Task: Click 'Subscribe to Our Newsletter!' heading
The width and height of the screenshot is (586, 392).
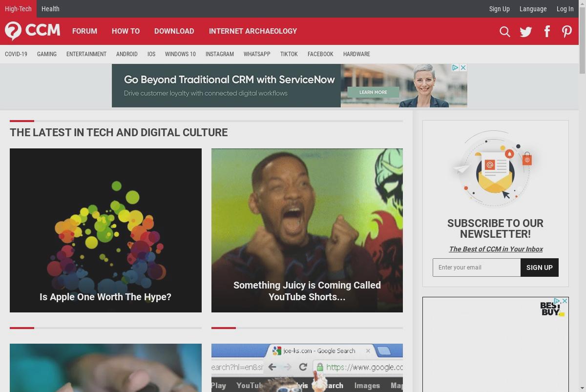Action: coord(495,228)
